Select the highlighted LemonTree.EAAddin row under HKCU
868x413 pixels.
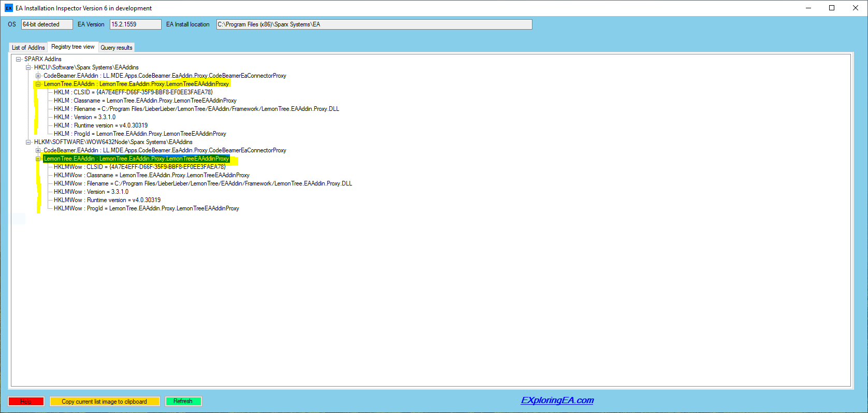click(x=136, y=84)
